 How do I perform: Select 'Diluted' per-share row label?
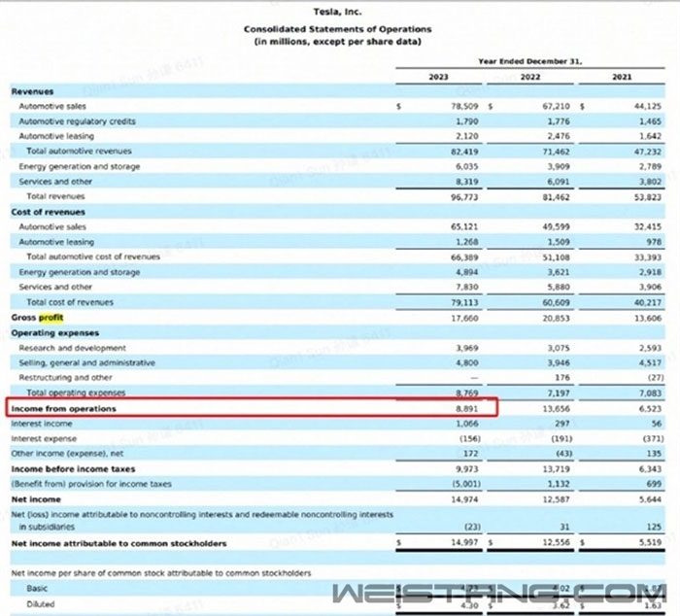(x=41, y=604)
